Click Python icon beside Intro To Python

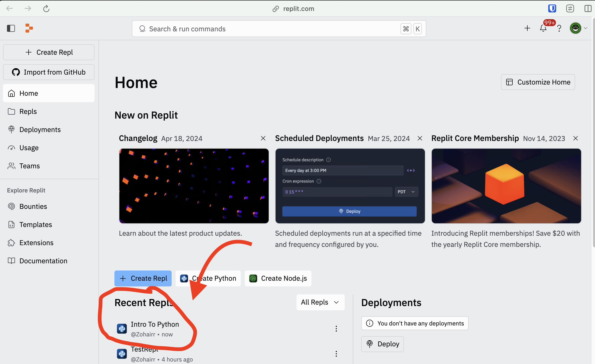click(122, 329)
